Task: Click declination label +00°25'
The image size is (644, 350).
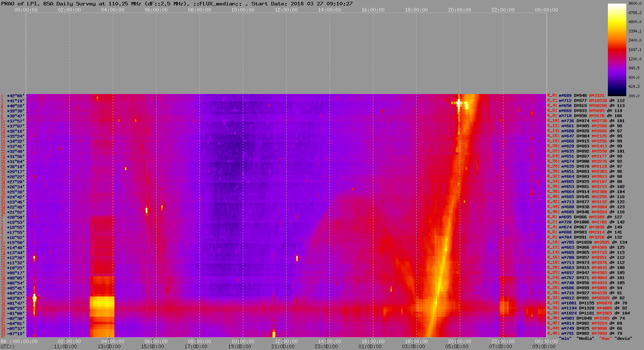Action: click(16, 308)
